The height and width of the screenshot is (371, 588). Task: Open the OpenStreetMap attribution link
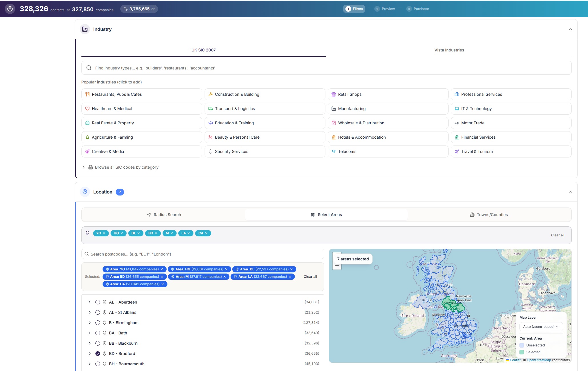(539, 360)
